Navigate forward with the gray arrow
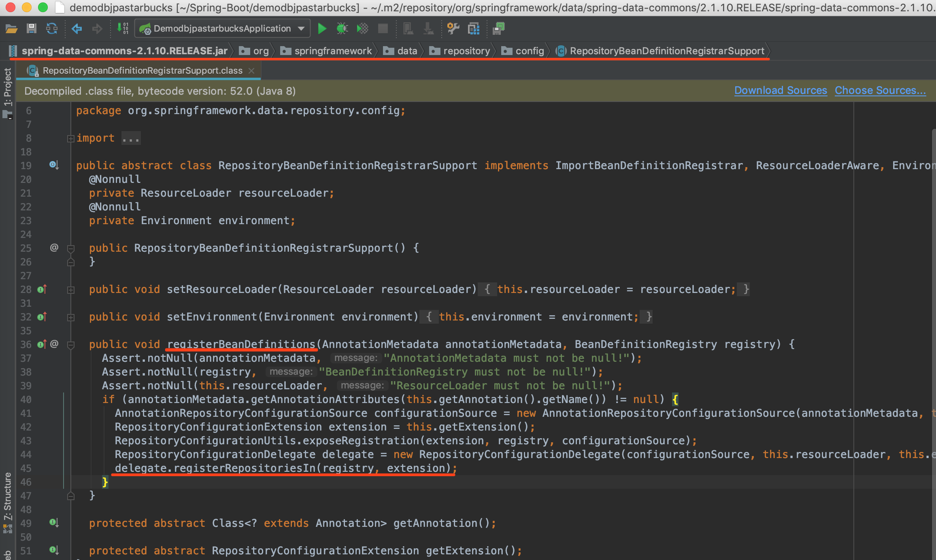 click(97, 28)
